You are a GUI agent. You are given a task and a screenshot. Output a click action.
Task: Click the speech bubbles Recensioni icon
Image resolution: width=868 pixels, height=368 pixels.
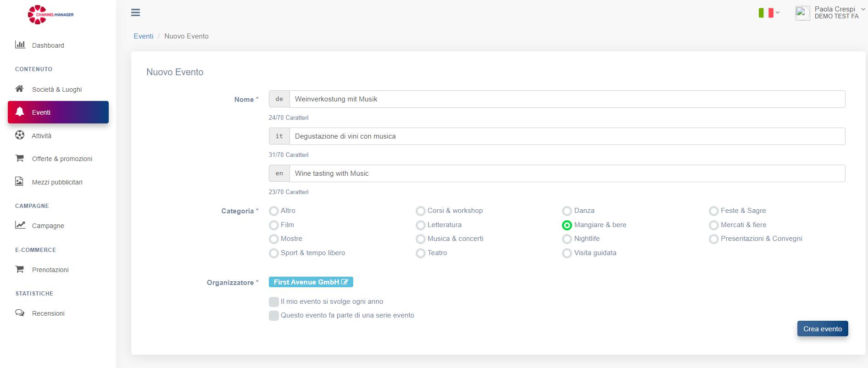click(20, 313)
